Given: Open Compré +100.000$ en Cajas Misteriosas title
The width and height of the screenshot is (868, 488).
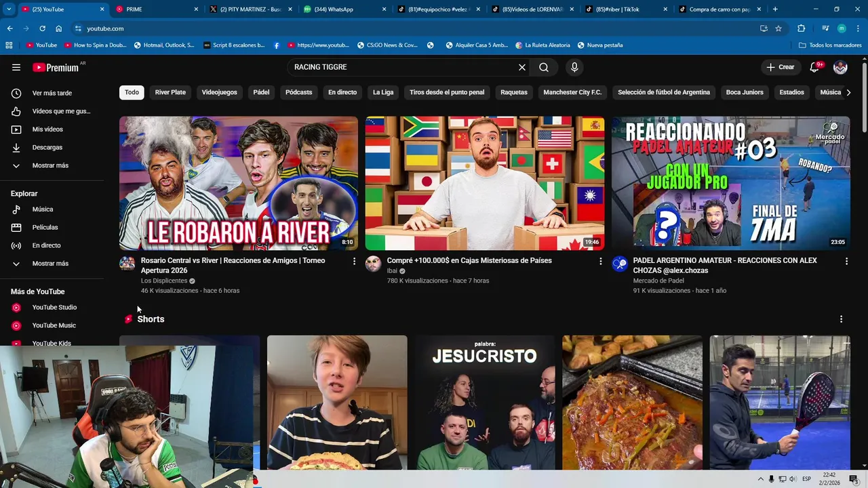Looking at the screenshot, I should tap(469, 260).
